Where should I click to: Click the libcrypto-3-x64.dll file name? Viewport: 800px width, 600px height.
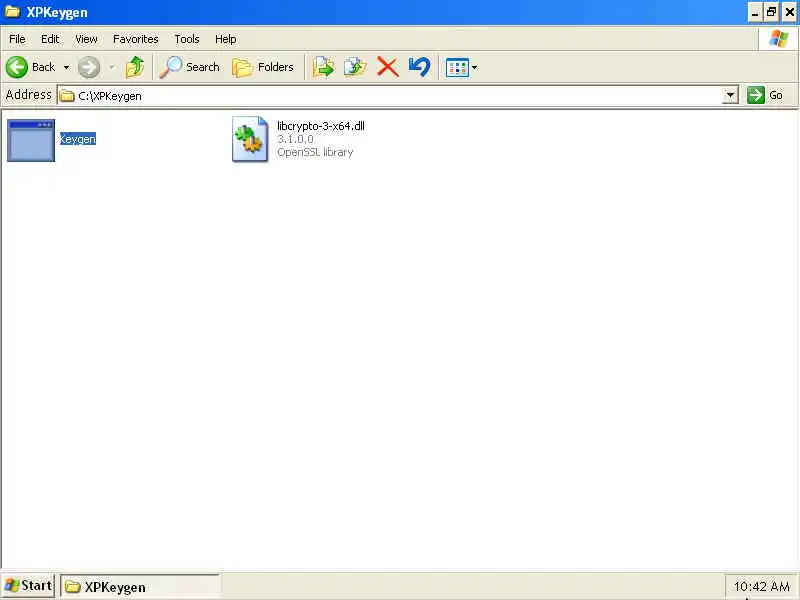[x=321, y=126]
